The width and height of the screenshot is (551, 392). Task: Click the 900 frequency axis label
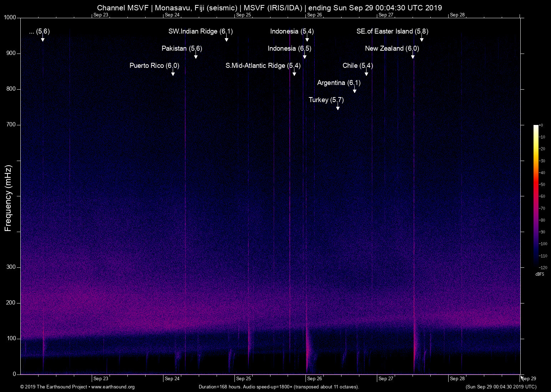[11, 53]
